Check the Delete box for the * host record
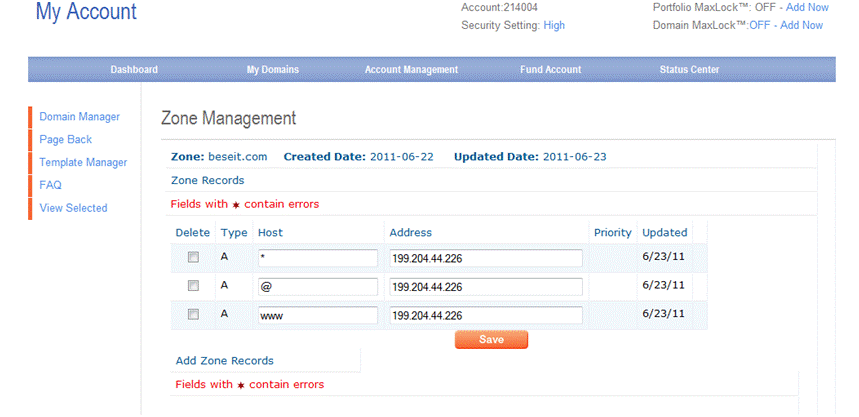This screenshot has height=417, width=859. (193, 258)
